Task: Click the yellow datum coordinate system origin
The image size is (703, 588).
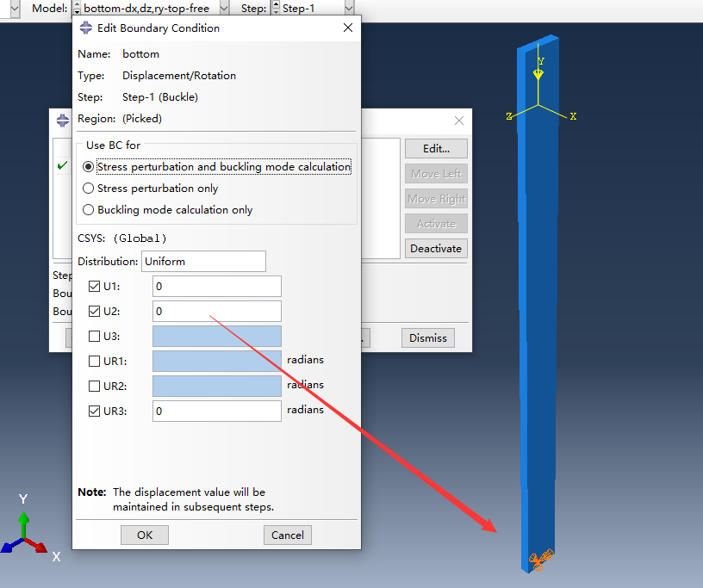Action: [538, 105]
